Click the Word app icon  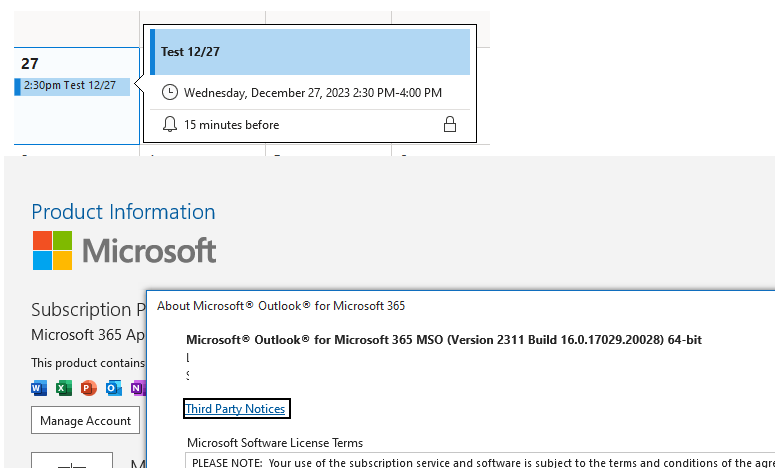pyautogui.click(x=40, y=388)
